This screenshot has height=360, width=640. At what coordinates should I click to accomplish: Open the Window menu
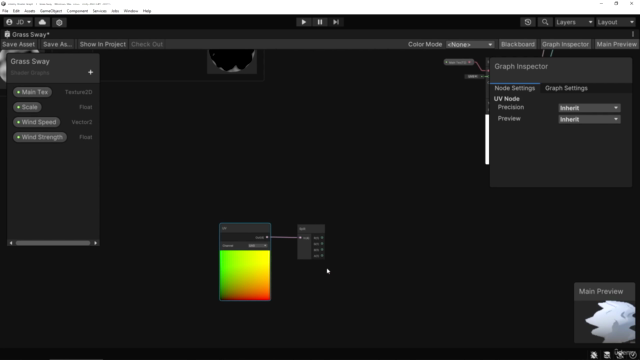pos(131,11)
